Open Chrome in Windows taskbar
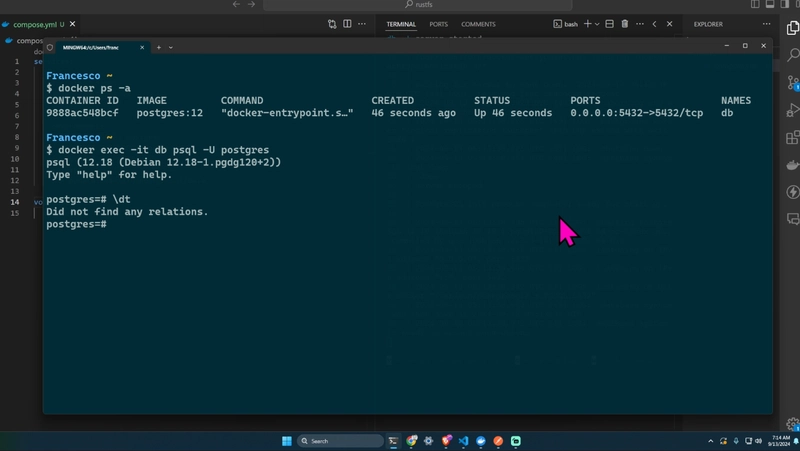Image resolution: width=800 pixels, height=451 pixels. click(x=411, y=441)
